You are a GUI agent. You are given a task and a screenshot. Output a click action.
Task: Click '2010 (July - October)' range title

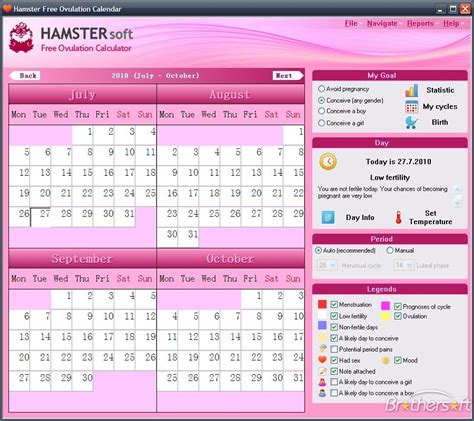156,76
